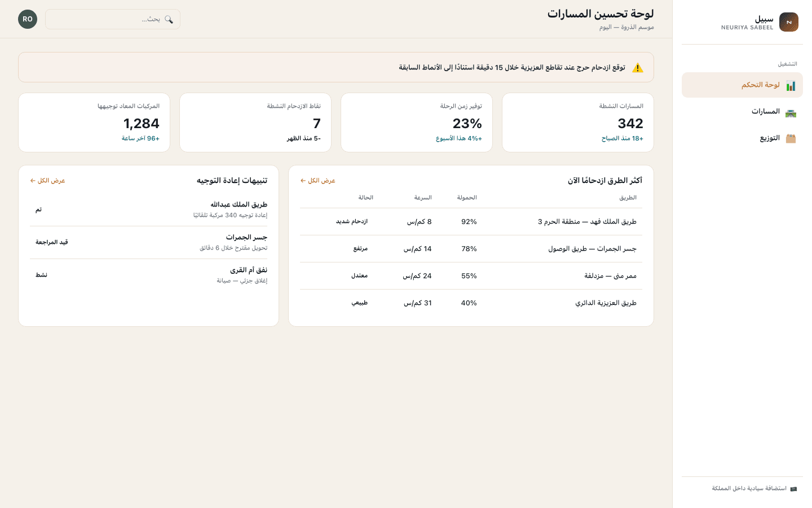Viewport: 812px width, 508px height.
Task: Click استضافة سيادية داخل المملكة footer text
Action: point(749,489)
